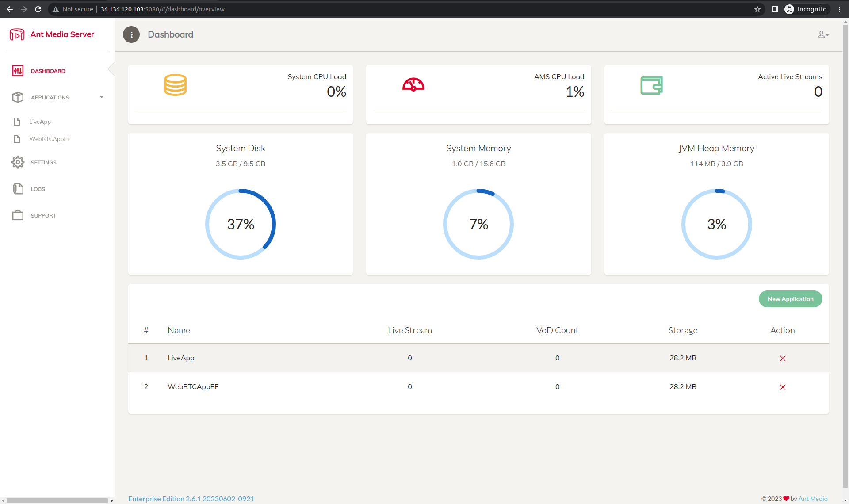Open LiveApp in the sidebar
Screen dimensions: 849x504
(40, 122)
